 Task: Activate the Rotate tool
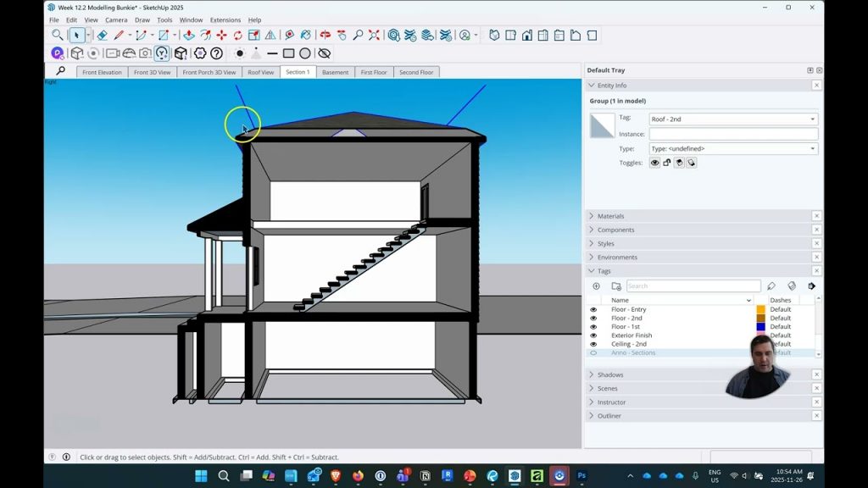[237, 36]
